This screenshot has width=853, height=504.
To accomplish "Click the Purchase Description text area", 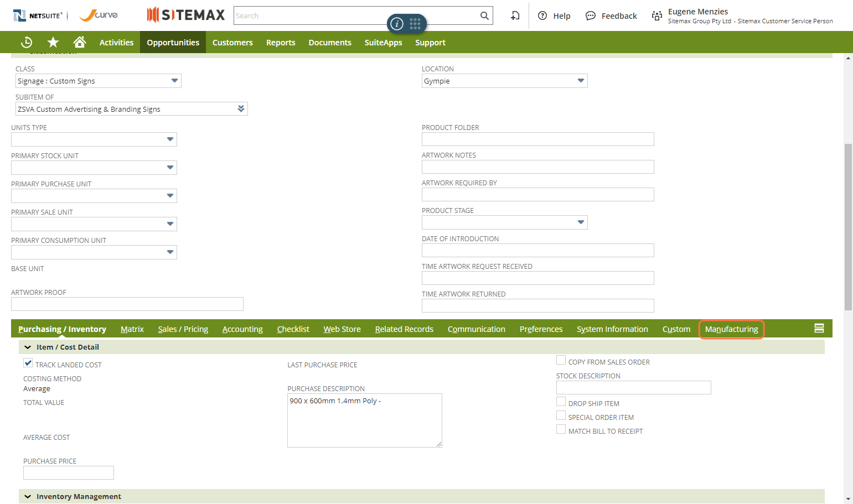I will [x=365, y=420].
